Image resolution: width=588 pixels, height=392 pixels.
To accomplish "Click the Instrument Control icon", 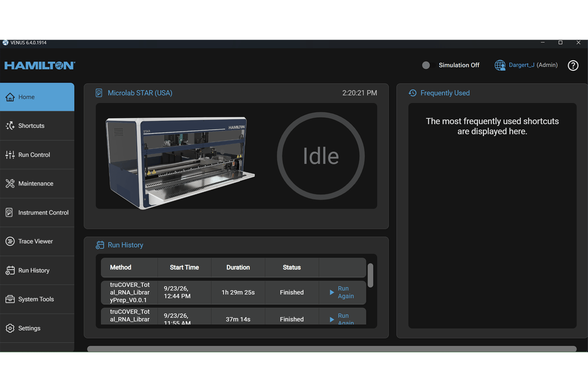I will 9,212.
